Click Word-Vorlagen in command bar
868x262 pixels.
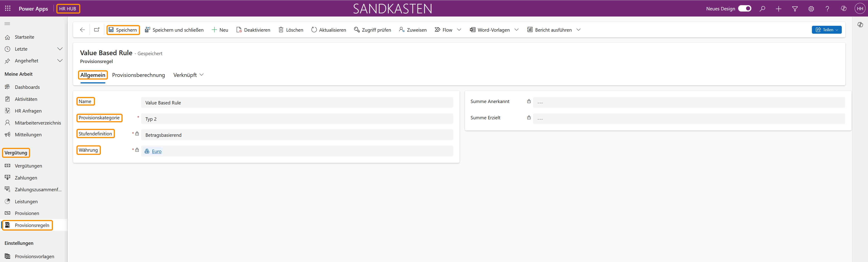point(490,30)
